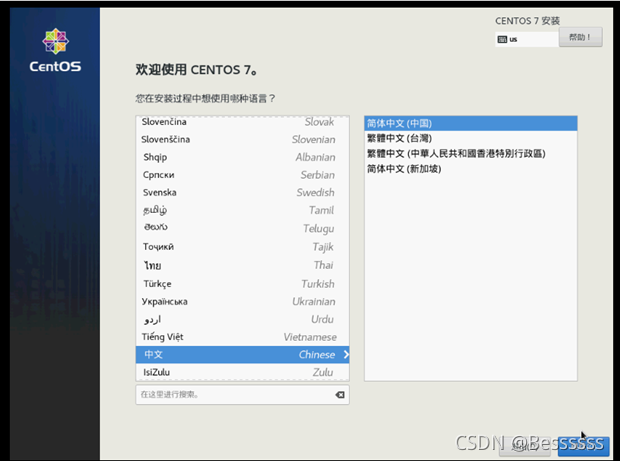Click the quit button beside continue
Viewport: 620px width, 461px height.
[525, 447]
